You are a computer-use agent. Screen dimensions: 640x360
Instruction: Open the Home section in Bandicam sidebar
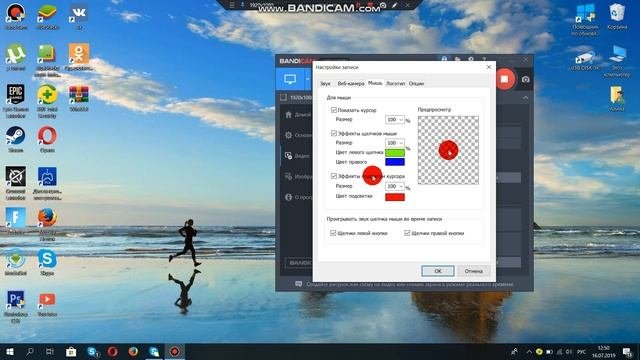[x=297, y=115]
